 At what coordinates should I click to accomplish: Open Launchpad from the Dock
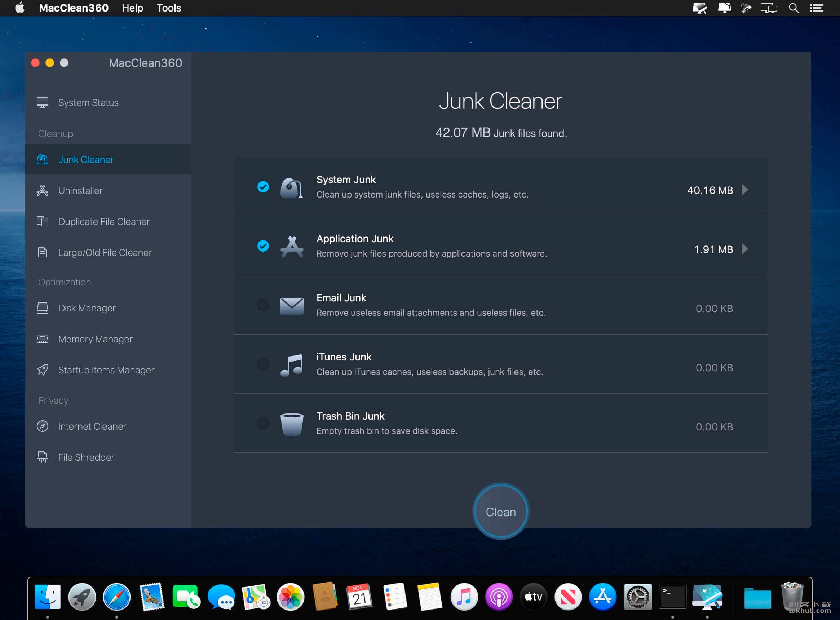[x=82, y=596]
